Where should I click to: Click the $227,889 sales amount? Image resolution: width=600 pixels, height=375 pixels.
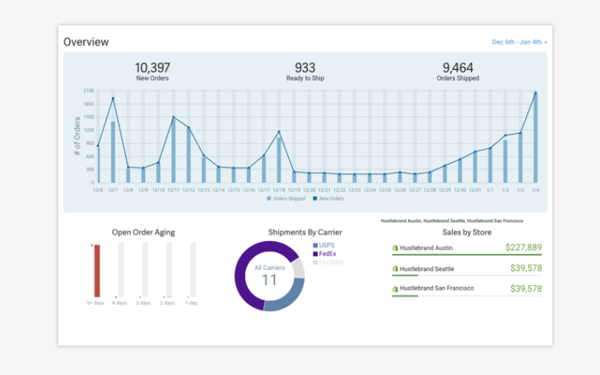point(523,248)
